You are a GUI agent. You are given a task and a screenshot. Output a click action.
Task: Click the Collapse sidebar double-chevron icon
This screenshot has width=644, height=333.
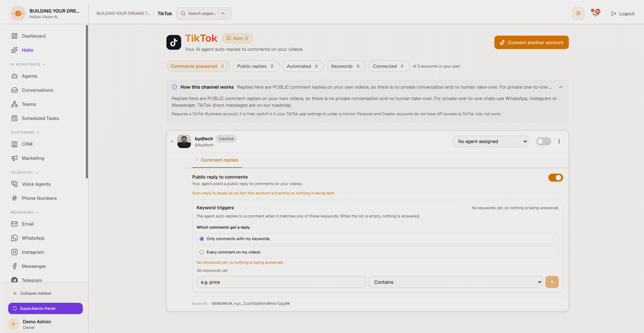[x=15, y=294]
